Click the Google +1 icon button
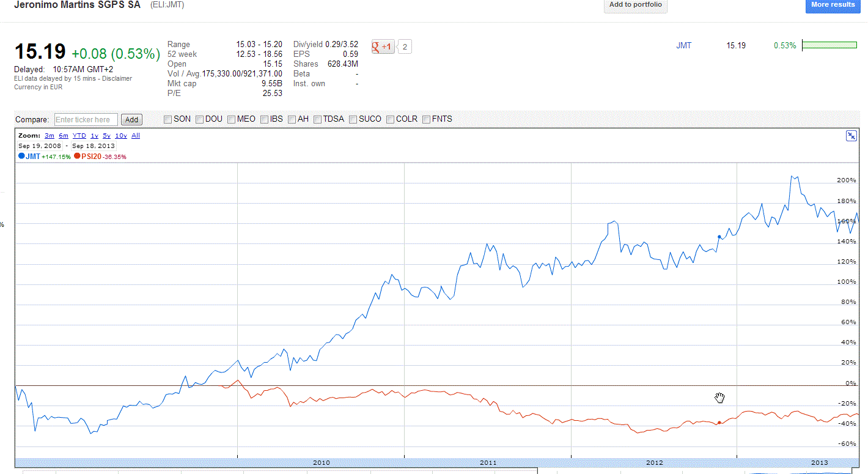The image size is (868, 474). [x=383, y=46]
